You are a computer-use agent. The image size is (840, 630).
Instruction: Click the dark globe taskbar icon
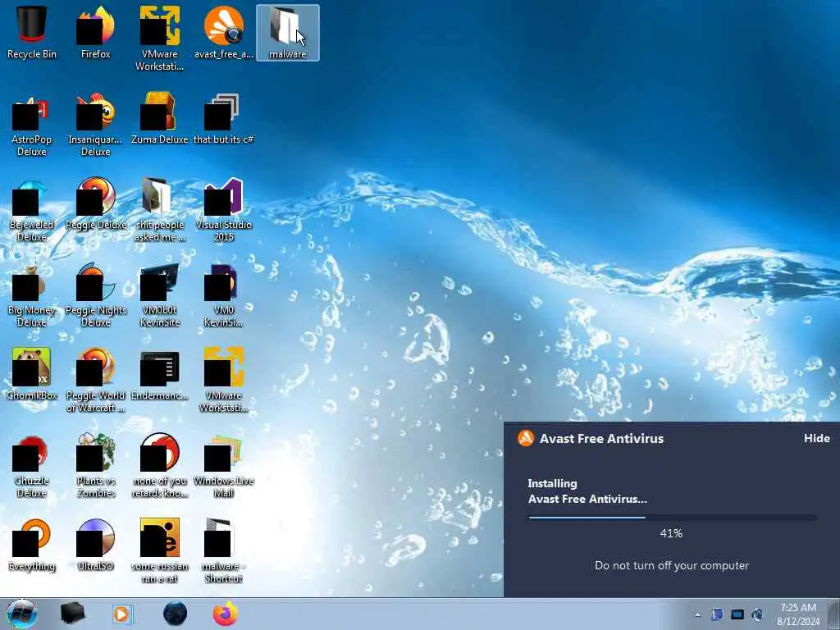[x=176, y=614]
